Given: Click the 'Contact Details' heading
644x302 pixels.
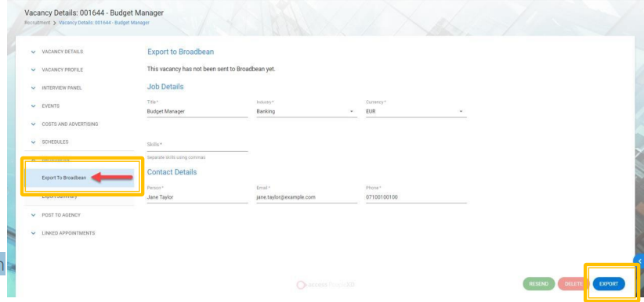Looking at the screenshot, I should point(172,172).
